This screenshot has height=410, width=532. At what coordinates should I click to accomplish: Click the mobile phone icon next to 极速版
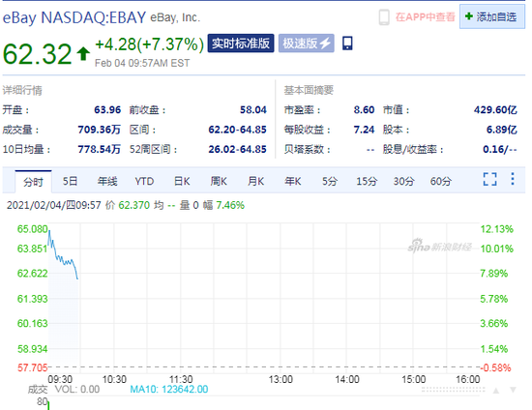pyautogui.click(x=347, y=44)
